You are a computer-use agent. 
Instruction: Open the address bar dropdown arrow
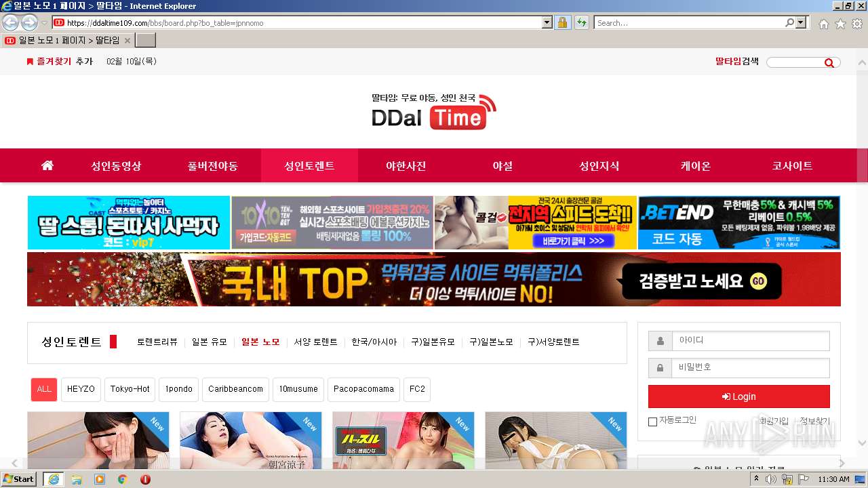[x=547, y=22]
